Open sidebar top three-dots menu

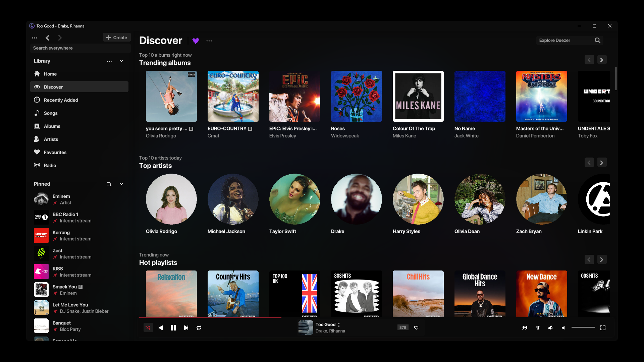(x=35, y=38)
